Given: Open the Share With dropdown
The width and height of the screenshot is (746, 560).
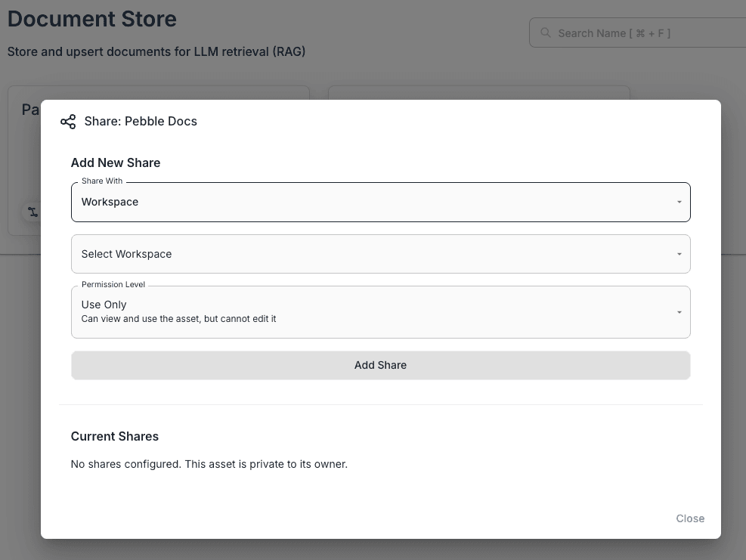Looking at the screenshot, I should (380, 202).
